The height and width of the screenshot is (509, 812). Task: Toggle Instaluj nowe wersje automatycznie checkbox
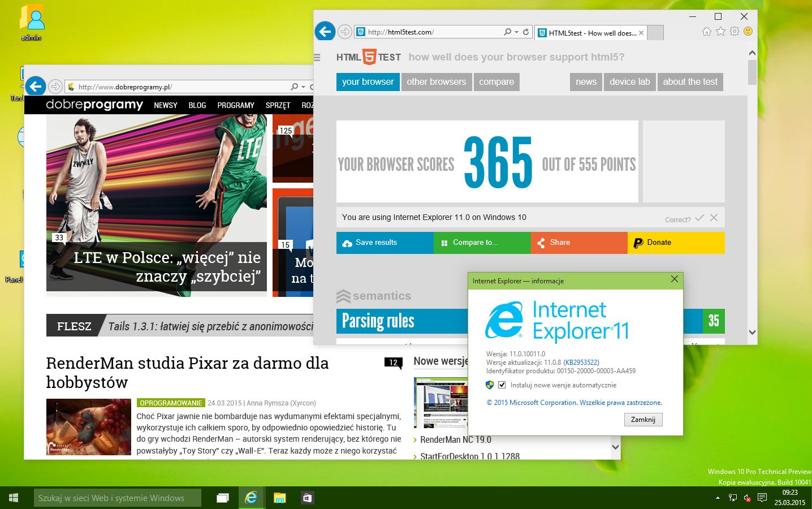[x=502, y=385]
